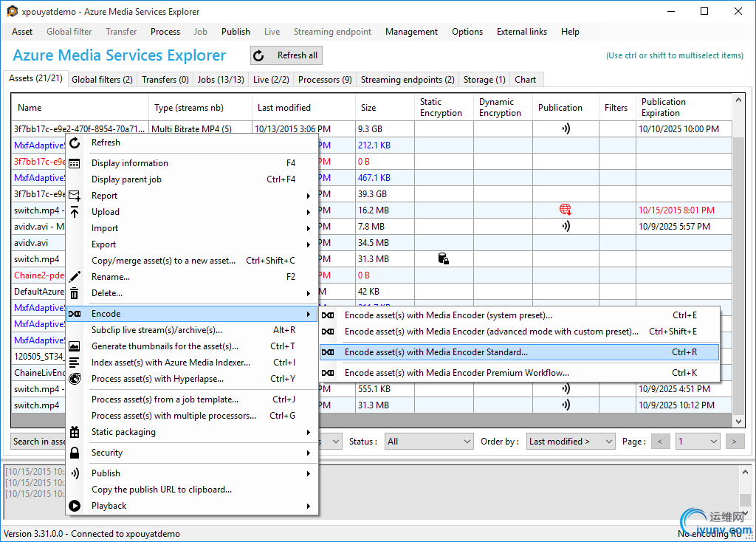The height and width of the screenshot is (542, 756).
Task: Switch to the Chart tab
Action: (x=525, y=80)
